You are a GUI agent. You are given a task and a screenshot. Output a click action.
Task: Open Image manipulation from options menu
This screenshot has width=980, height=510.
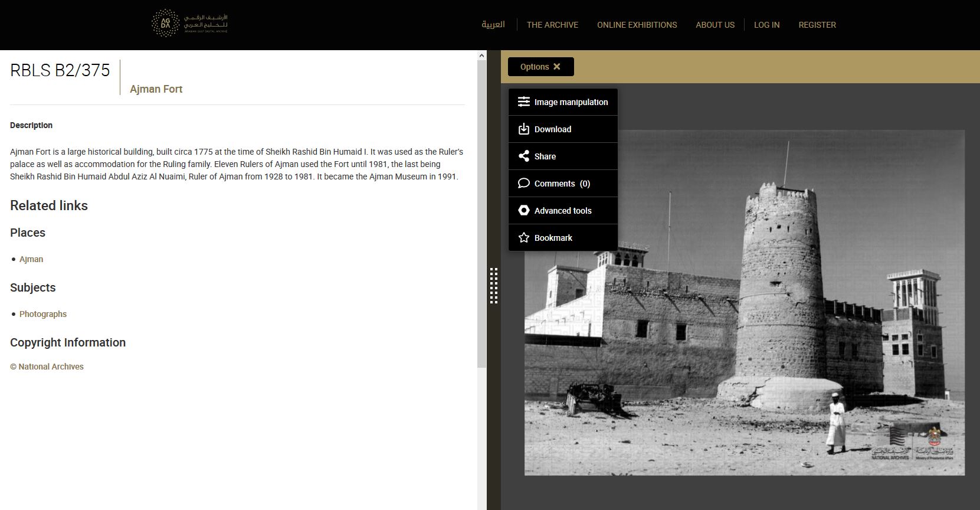(x=563, y=102)
